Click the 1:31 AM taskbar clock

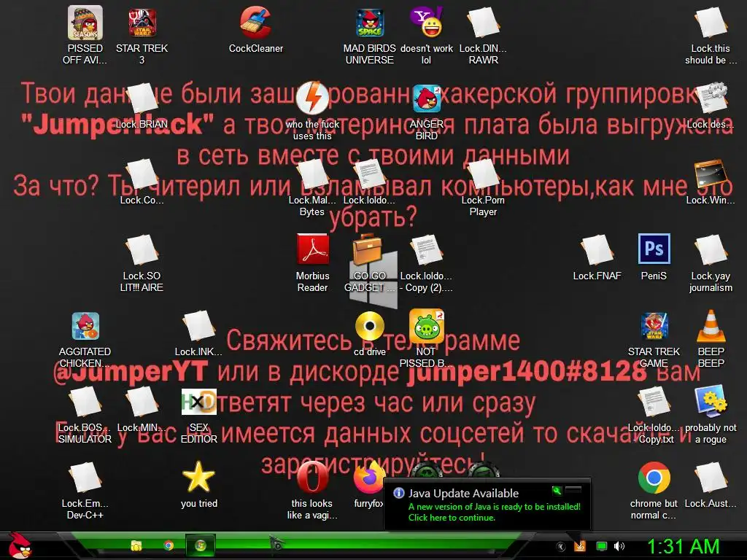click(x=683, y=547)
